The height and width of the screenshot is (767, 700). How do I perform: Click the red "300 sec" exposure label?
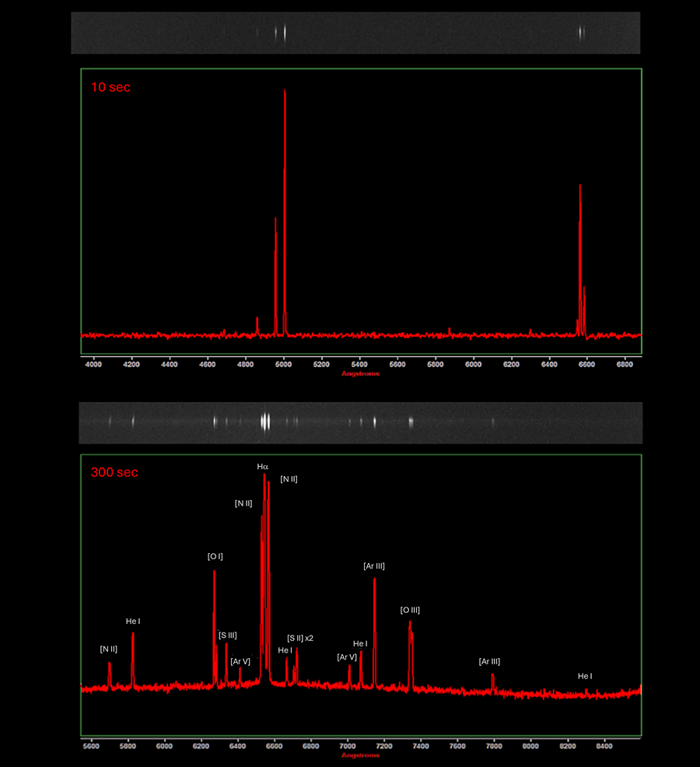tap(114, 472)
